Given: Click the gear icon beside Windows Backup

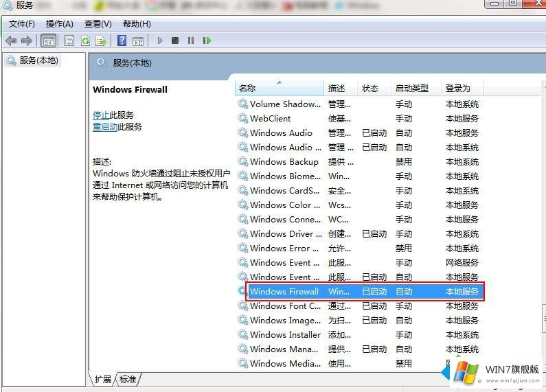Looking at the screenshot, I should tap(242, 161).
